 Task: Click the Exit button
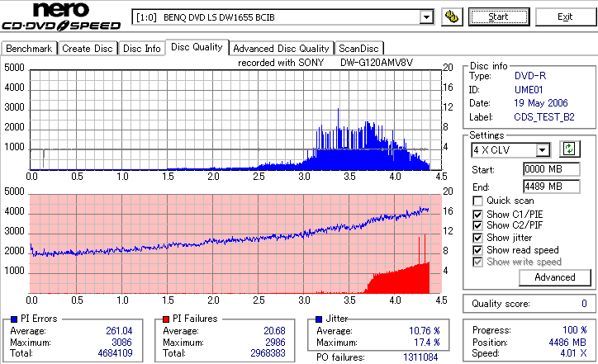(565, 17)
